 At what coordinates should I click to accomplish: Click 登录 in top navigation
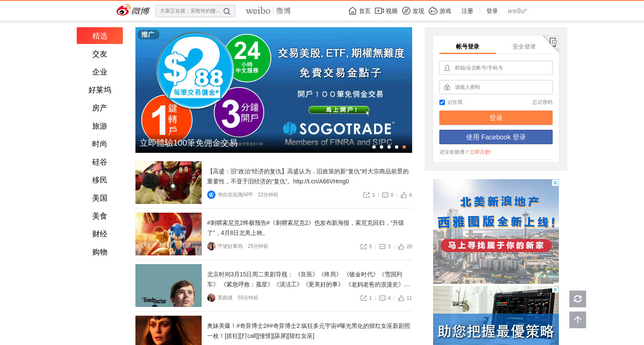pyautogui.click(x=492, y=11)
